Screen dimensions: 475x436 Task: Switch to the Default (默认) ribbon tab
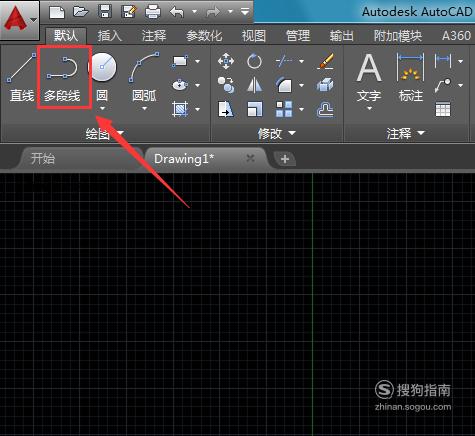click(x=66, y=35)
